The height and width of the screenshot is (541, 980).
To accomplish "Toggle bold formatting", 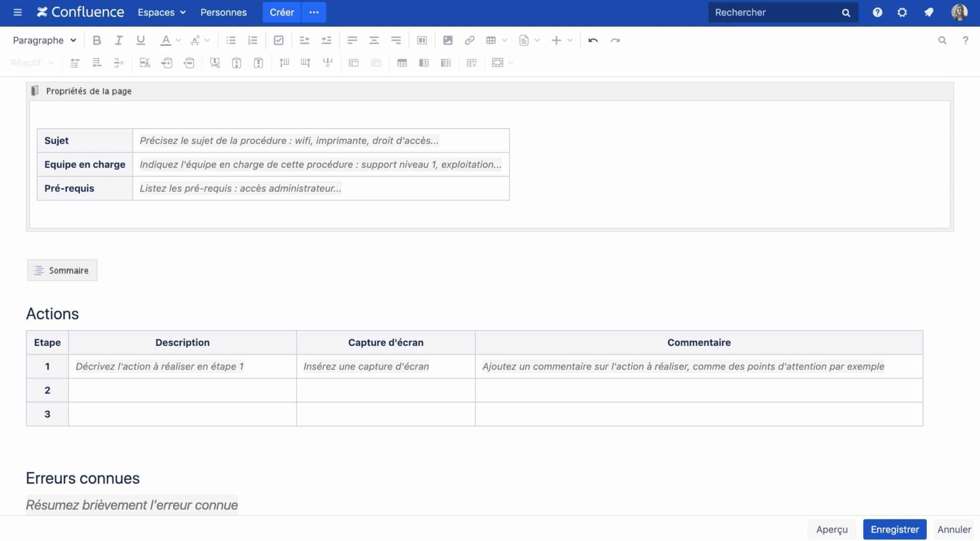I will tap(97, 40).
